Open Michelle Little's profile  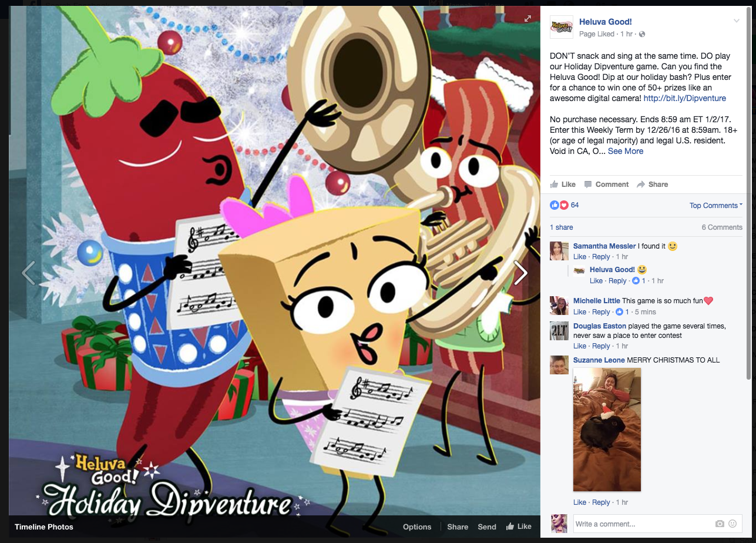(597, 301)
